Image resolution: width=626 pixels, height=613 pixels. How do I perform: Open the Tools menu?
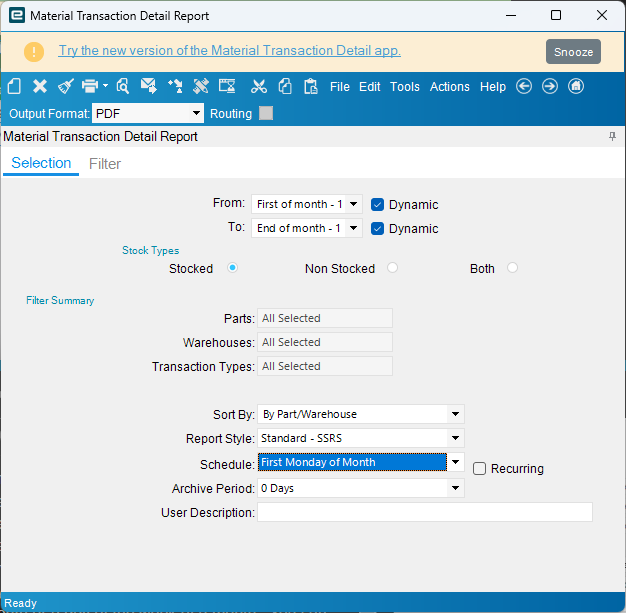coord(405,87)
